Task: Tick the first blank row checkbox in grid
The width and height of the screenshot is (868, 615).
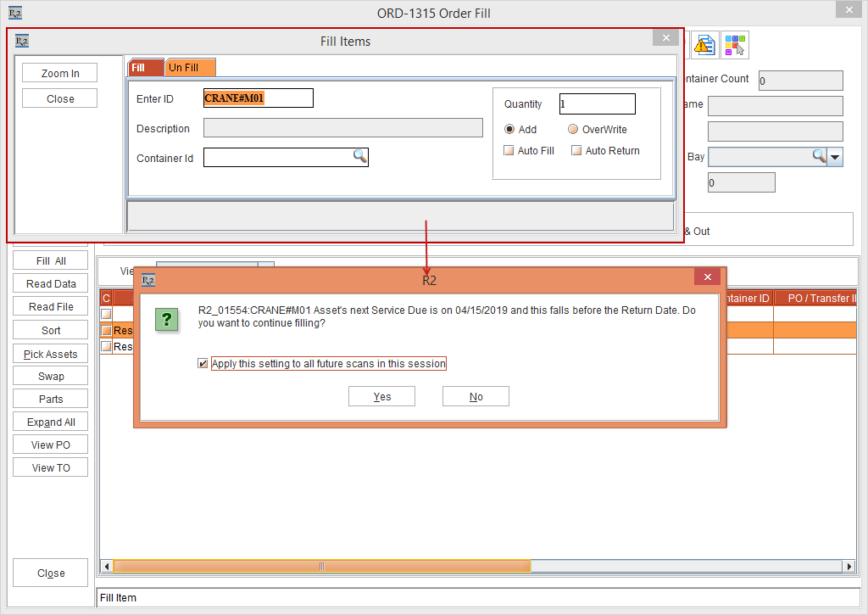Action: pos(106,314)
